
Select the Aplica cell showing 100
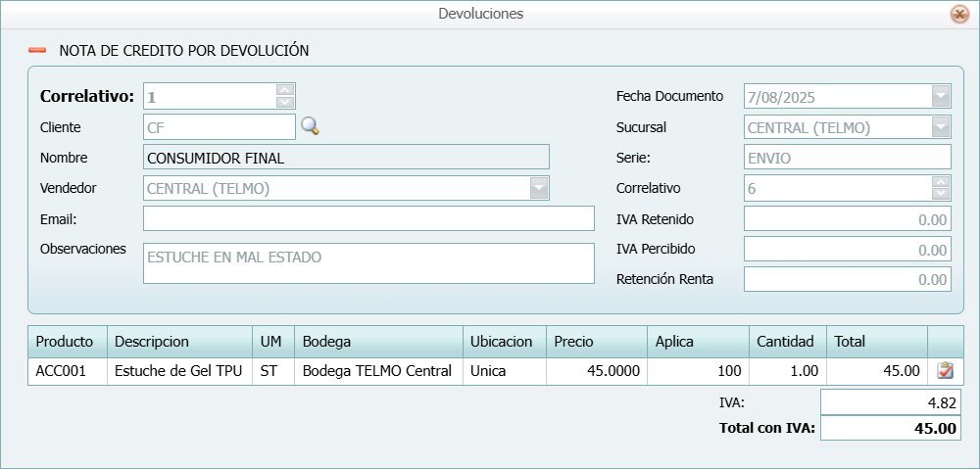[x=698, y=372]
